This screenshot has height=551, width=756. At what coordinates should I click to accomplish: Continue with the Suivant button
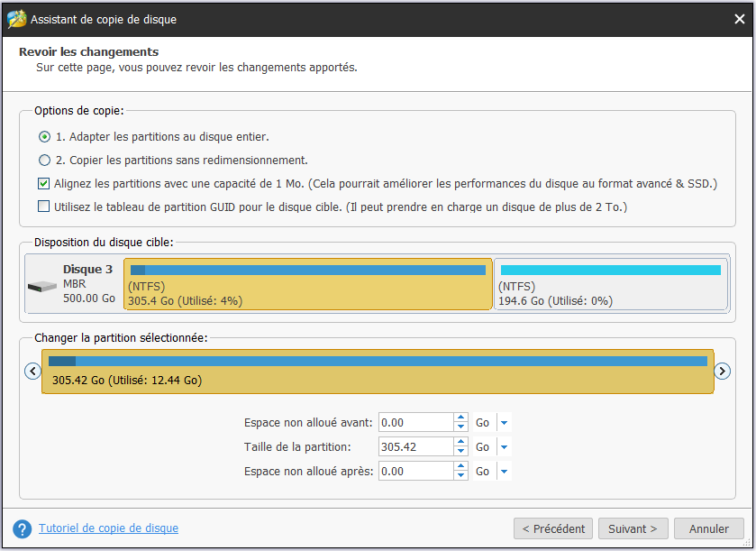[x=633, y=528]
